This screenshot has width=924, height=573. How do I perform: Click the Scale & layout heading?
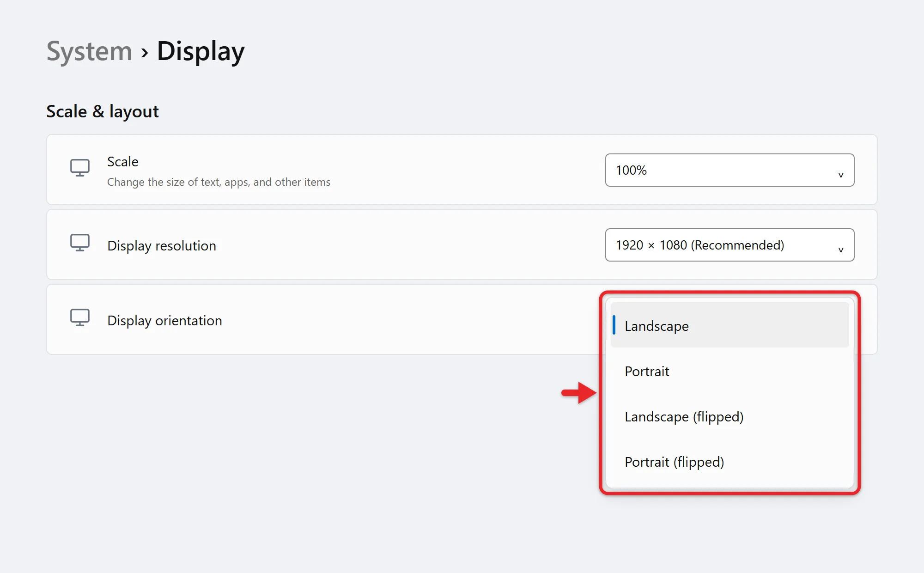pos(103,111)
